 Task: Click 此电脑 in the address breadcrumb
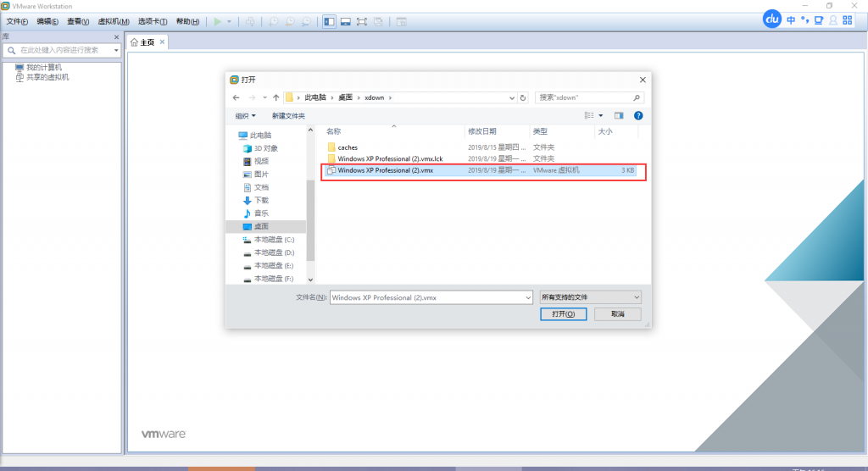315,98
